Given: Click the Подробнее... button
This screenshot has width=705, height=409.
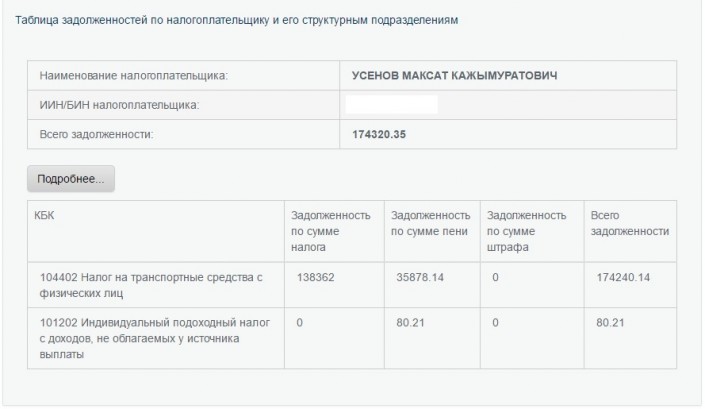Looking at the screenshot, I should [70, 178].
